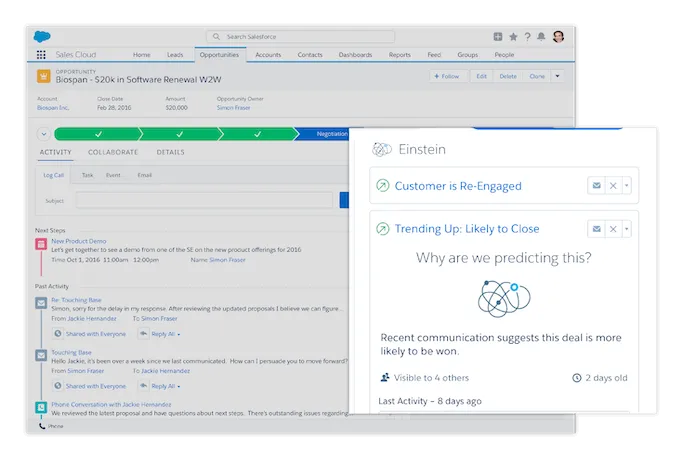Open the Feed tab
The width and height of the screenshot is (680, 451).
(x=434, y=55)
